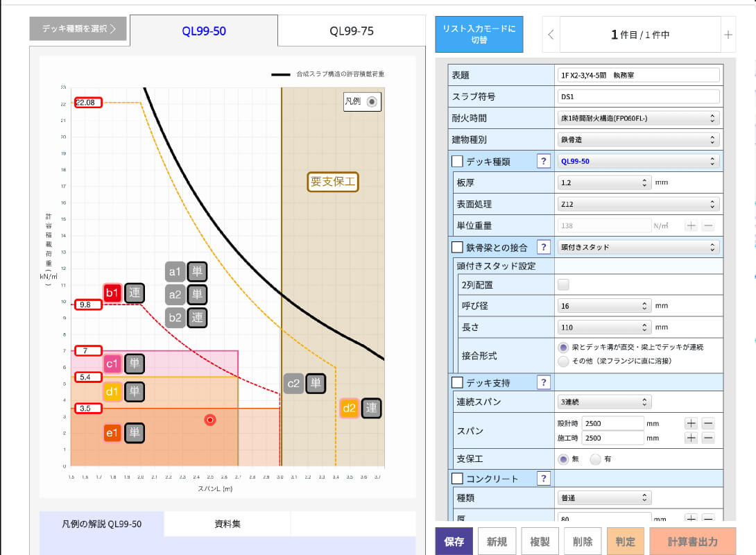Screen dimensions: 756x555
Task: Expand the 板厚 thickness dropdown
Action: point(603,183)
